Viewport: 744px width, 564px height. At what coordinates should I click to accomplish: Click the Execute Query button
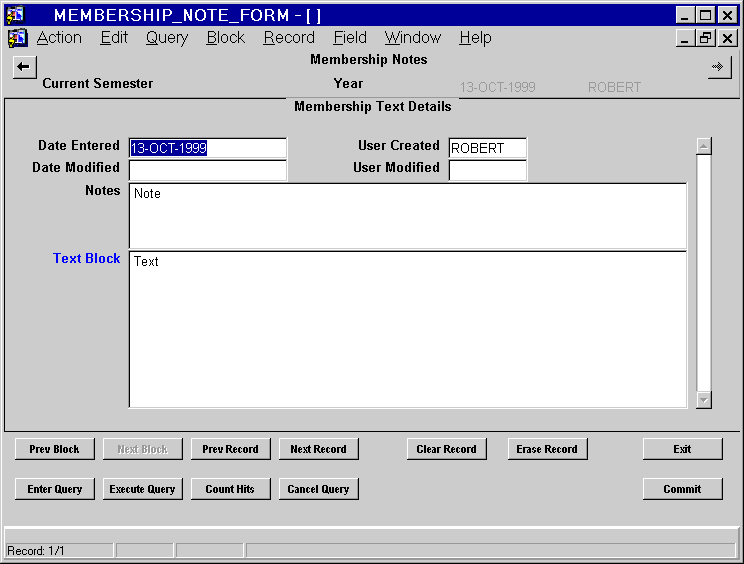tap(142, 489)
